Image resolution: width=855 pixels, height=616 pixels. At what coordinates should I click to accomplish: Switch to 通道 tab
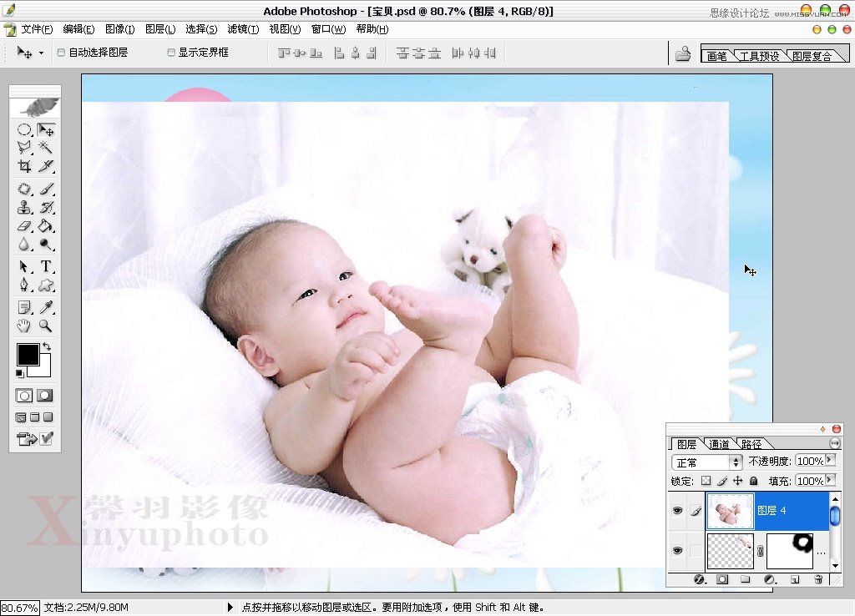point(719,444)
